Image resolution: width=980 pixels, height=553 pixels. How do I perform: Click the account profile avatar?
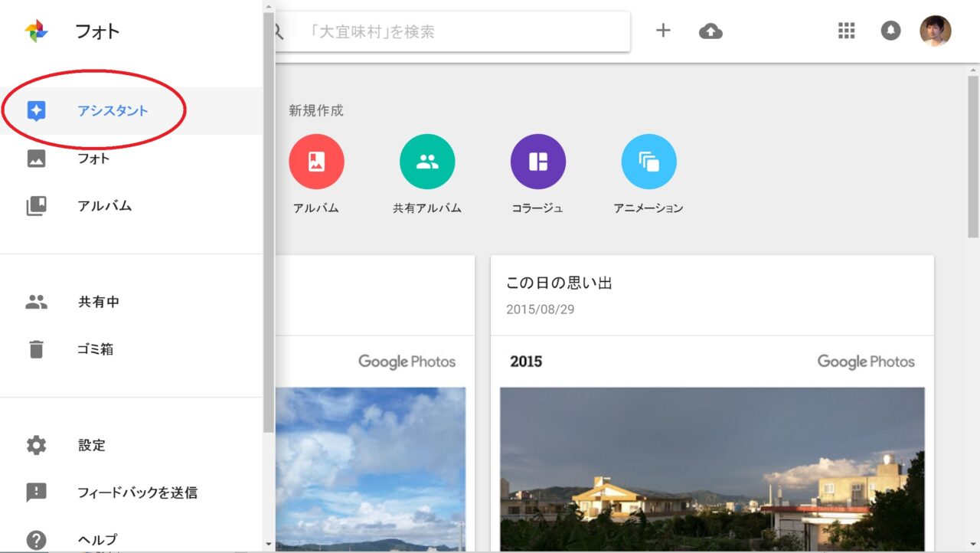coord(935,31)
